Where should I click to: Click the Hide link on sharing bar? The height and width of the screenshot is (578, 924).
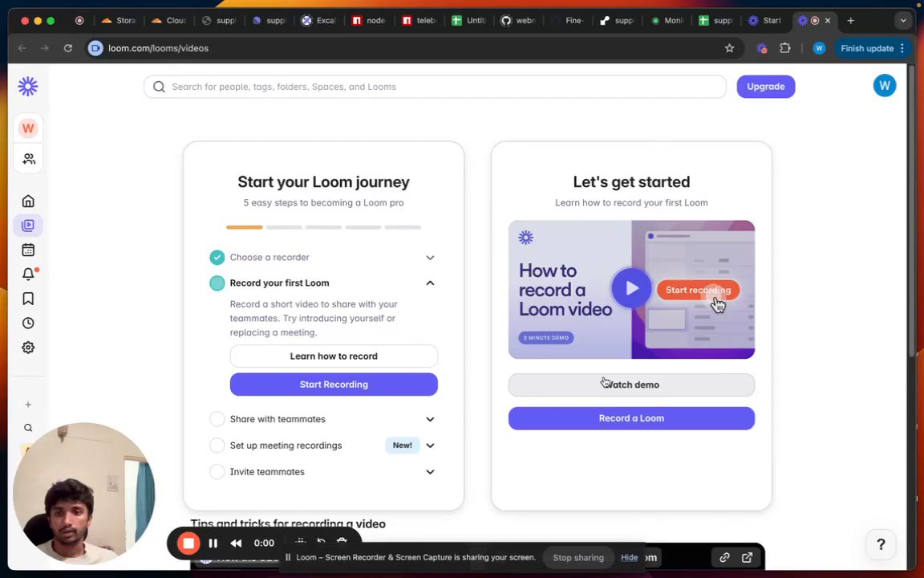click(629, 557)
